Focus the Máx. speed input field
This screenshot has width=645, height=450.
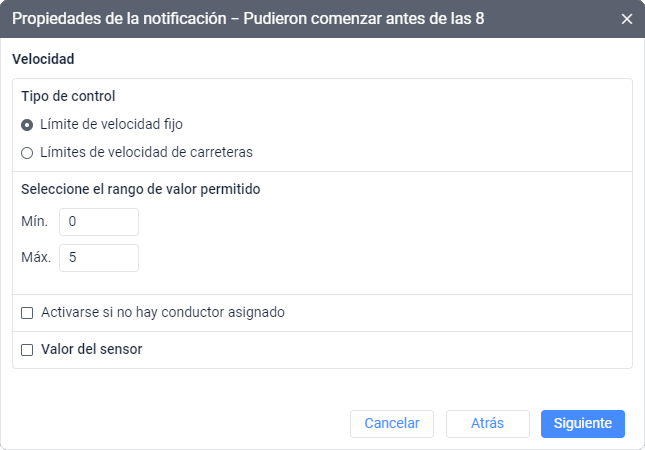[x=98, y=258]
